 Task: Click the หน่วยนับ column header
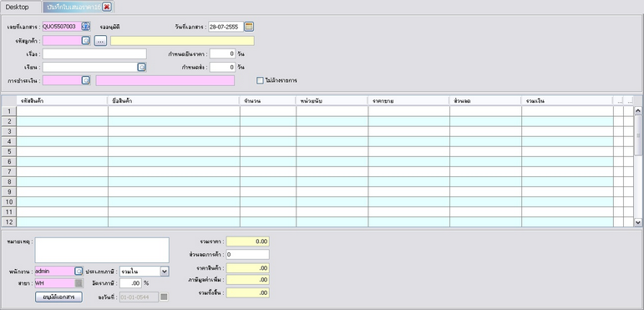(332, 100)
